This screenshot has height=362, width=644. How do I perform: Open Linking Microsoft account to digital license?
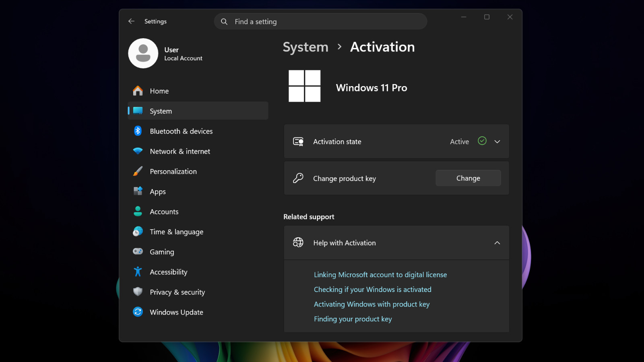point(380,275)
